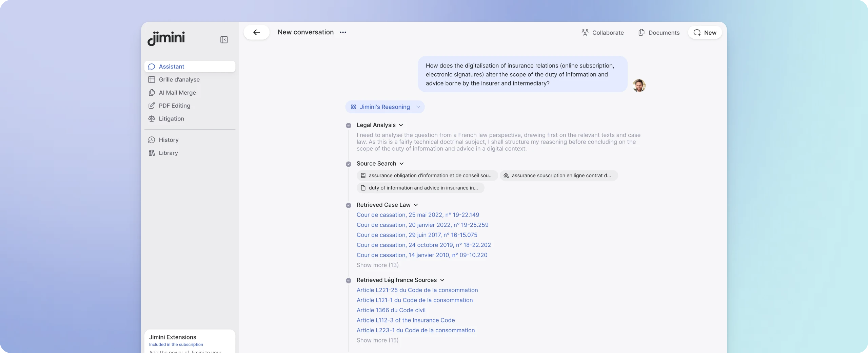The width and height of the screenshot is (868, 353).
Task: Click the Collaborate button
Action: click(x=603, y=33)
